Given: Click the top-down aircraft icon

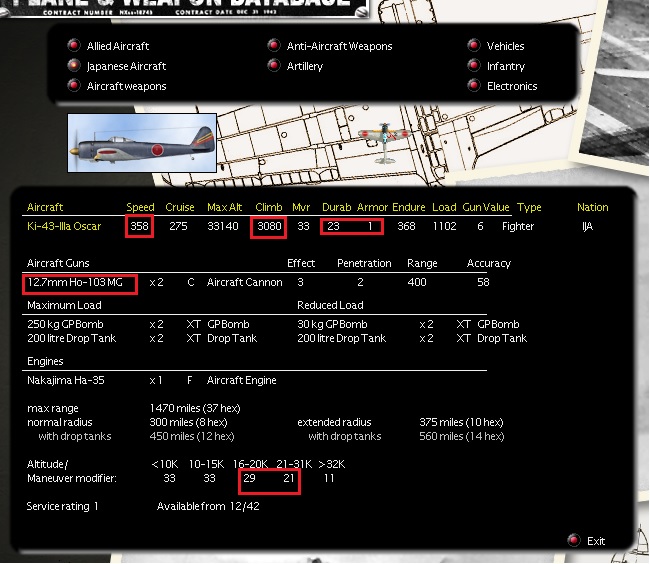Looking at the screenshot, I should 385,143.
